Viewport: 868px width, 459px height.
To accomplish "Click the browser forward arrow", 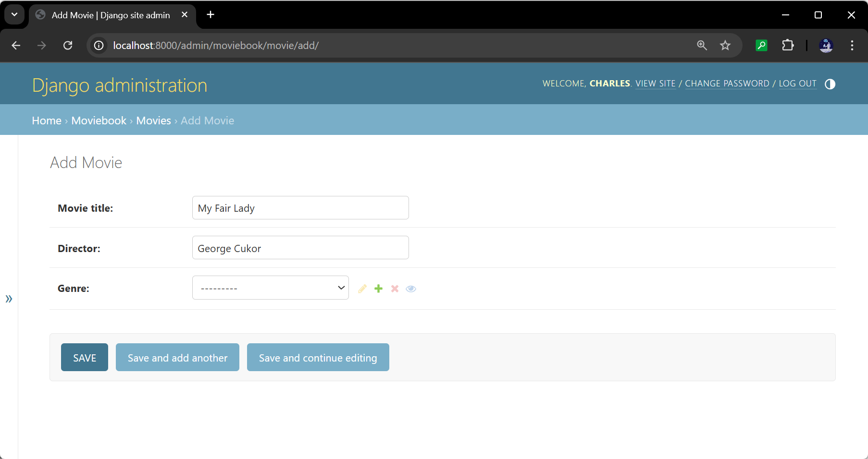I will pos(42,45).
